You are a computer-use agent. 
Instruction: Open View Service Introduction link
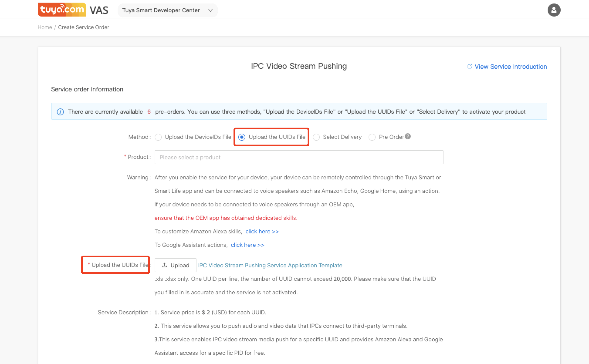click(x=511, y=67)
